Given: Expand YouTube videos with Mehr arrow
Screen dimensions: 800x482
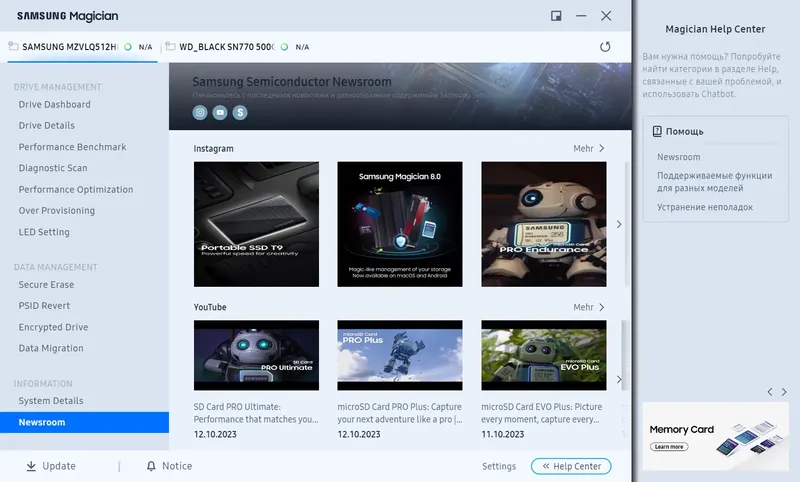Looking at the screenshot, I should click(x=589, y=307).
